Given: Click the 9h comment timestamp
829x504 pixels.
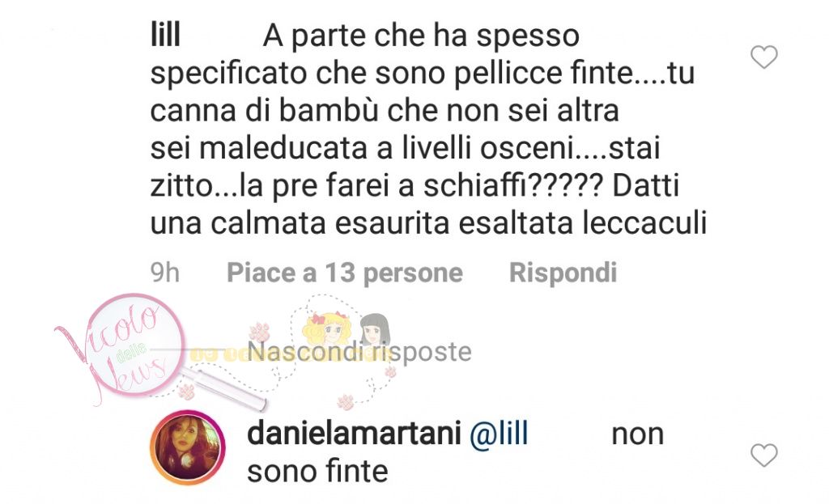Looking at the screenshot, I should [165, 273].
